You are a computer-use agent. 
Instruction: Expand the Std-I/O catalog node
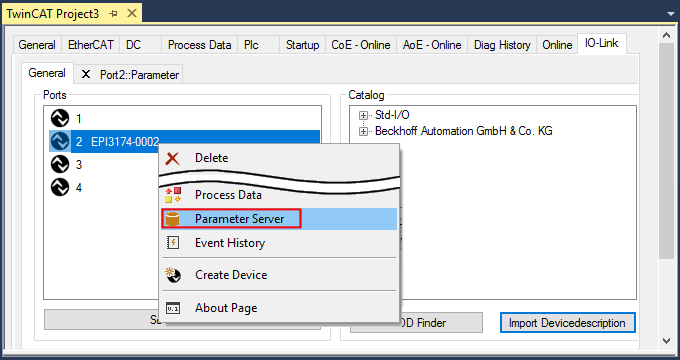pyautogui.click(x=363, y=115)
